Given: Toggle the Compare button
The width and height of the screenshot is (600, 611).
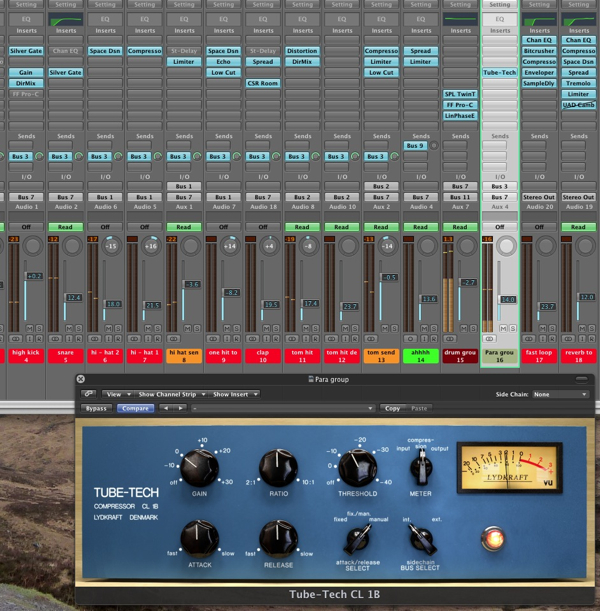Looking at the screenshot, I should tap(134, 408).
